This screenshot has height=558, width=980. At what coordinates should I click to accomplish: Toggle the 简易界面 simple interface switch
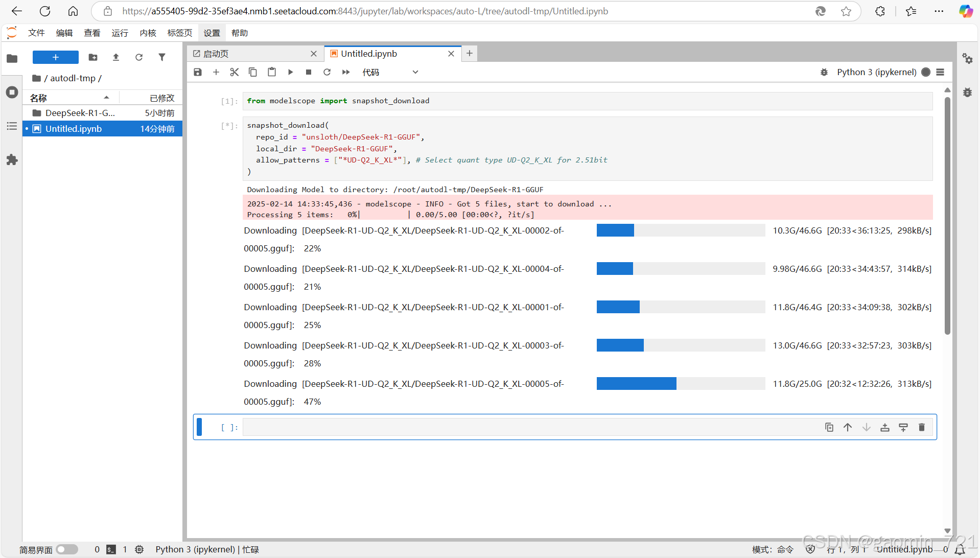pyautogui.click(x=67, y=549)
